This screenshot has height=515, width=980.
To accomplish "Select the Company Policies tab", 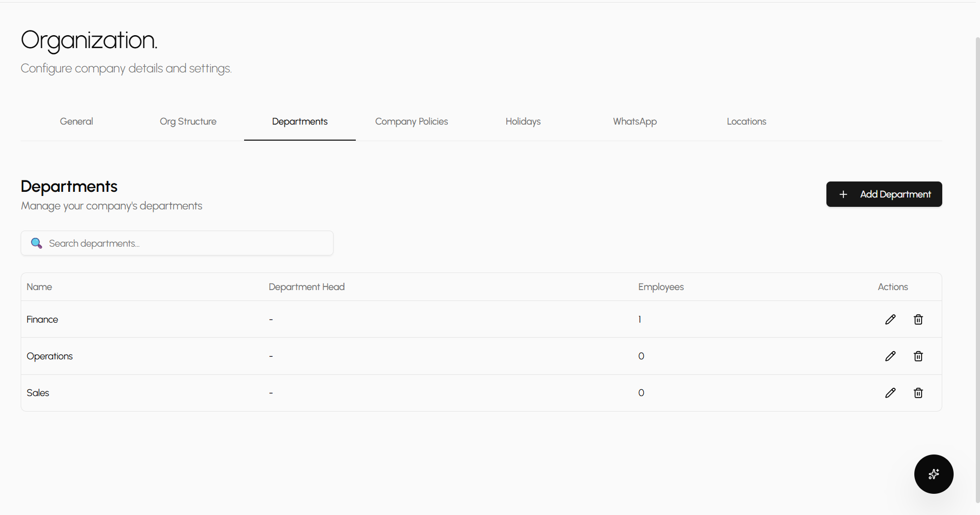I will click(412, 122).
